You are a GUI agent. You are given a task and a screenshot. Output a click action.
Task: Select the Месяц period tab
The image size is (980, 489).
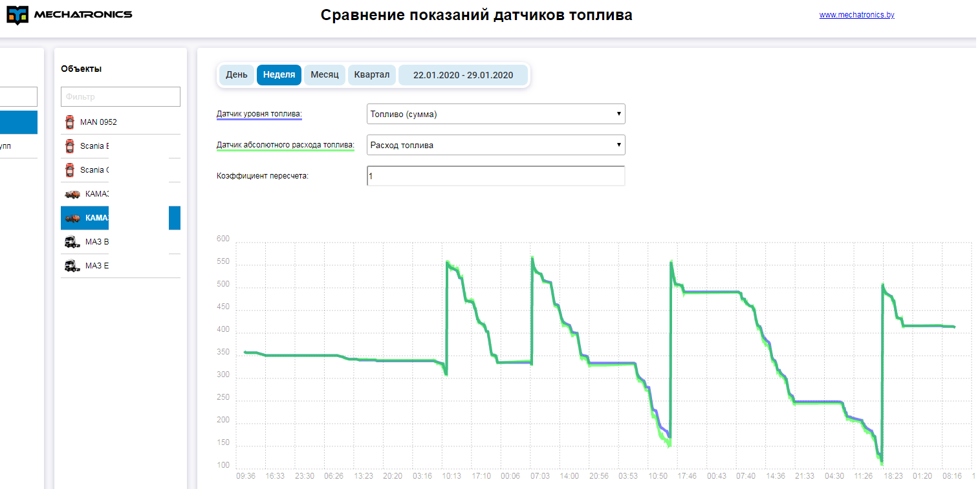324,75
